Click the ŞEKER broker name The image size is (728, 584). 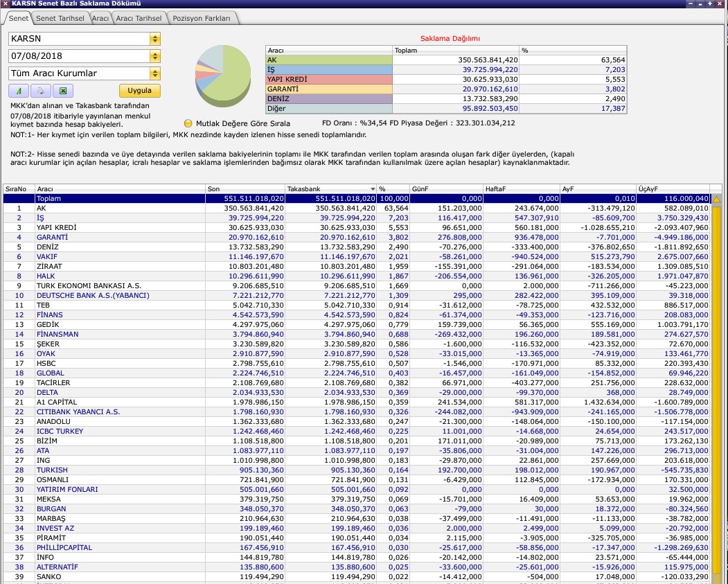click(48, 344)
